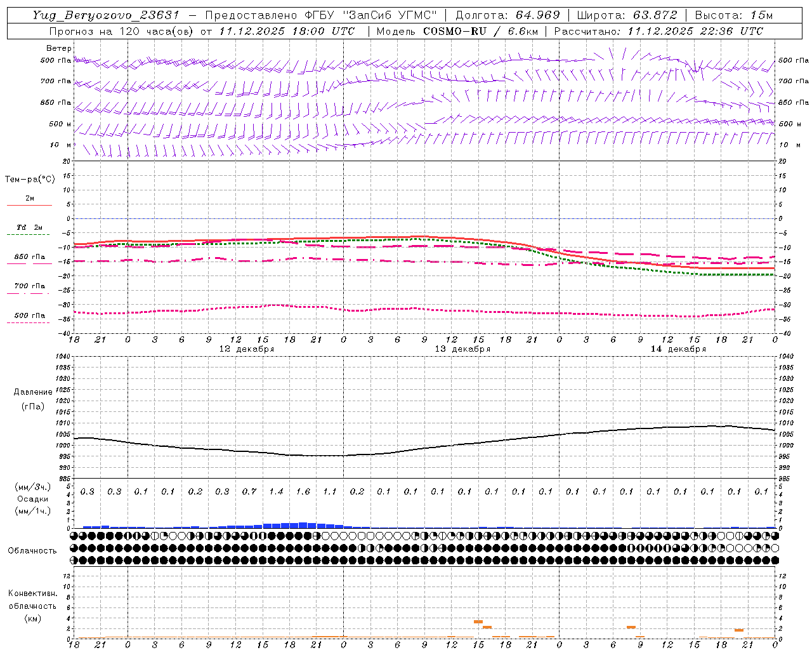Click the (мм/1ч.) units label

click(33, 511)
